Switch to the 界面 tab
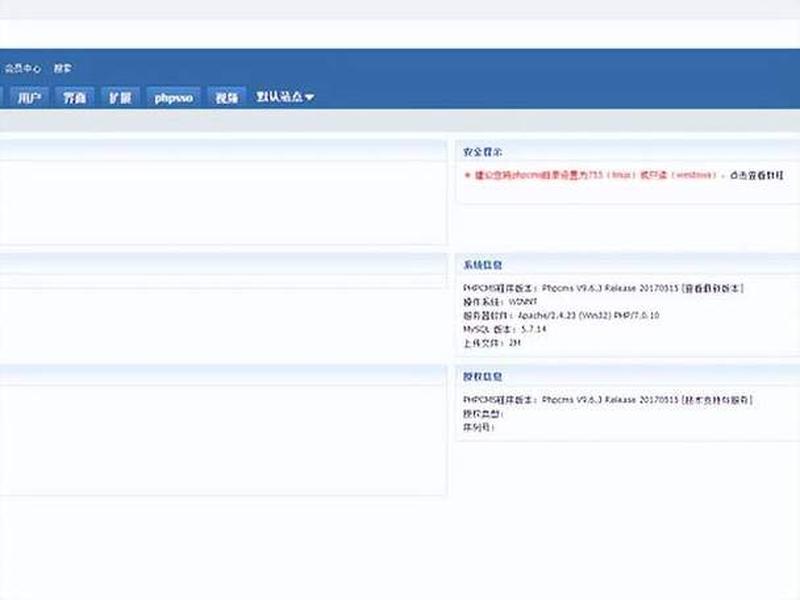 pyautogui.click(x=74, y=97)
